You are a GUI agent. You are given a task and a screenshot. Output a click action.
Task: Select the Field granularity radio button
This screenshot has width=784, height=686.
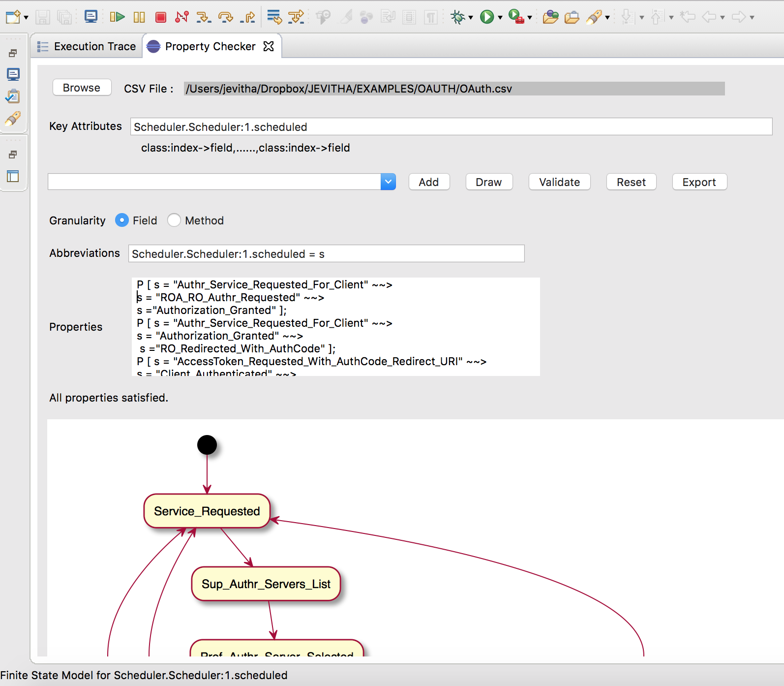122,220
